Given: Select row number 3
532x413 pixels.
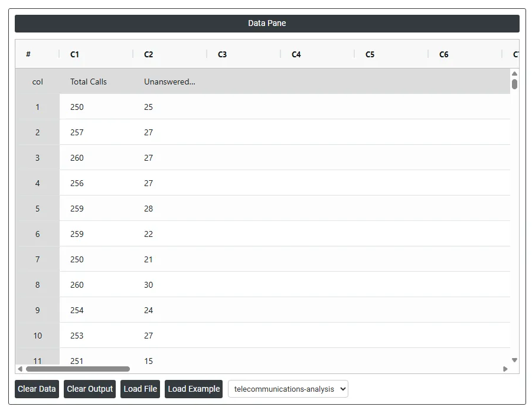Looking at the screenshot, I should (x=37, y=158).
